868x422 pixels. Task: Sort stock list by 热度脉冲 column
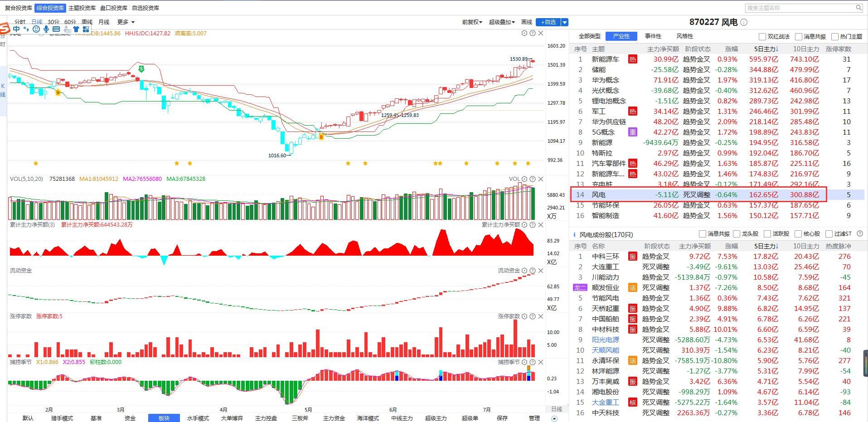click(839, 246)
